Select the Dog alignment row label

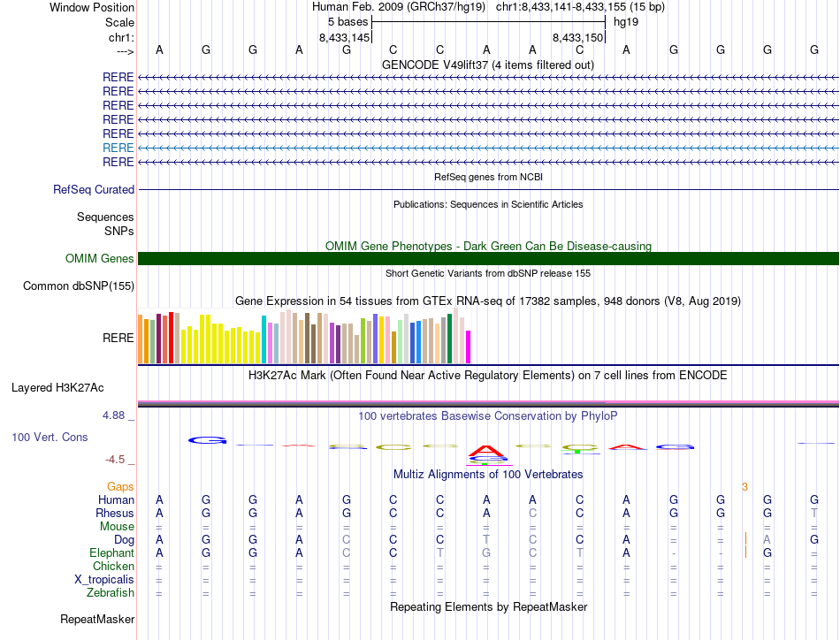coord(124,540)
